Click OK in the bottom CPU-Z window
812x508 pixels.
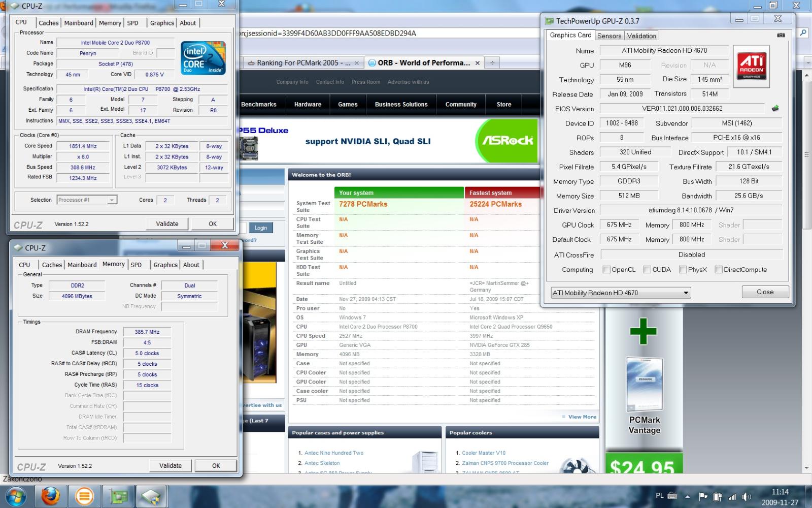click(216, 465)
